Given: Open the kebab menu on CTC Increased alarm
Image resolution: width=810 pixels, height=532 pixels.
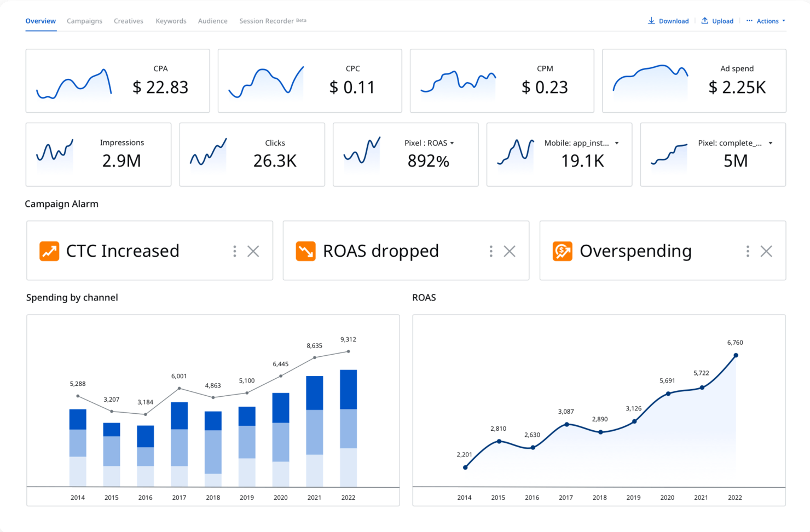Looking at the screenshot, I should point(234,251).
